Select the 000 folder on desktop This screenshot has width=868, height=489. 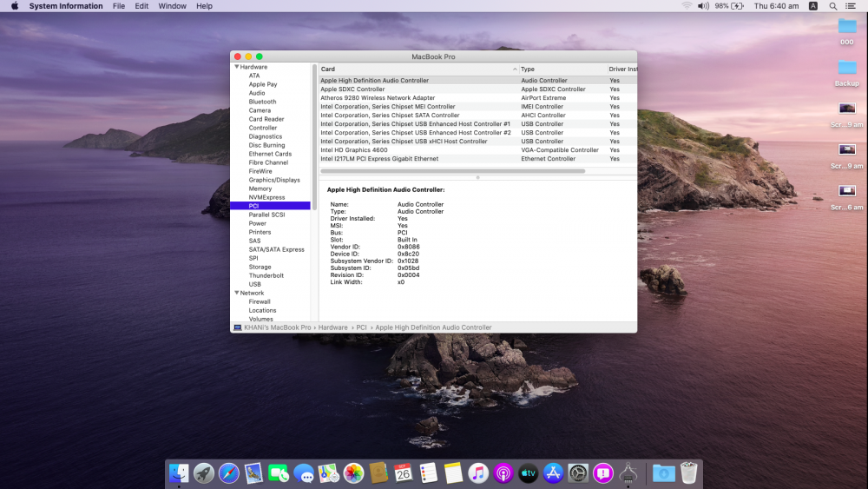click(846, 31)
